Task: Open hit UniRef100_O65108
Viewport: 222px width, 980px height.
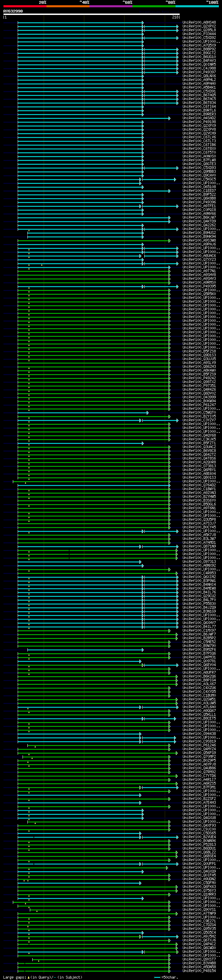Action: (199, 187)
